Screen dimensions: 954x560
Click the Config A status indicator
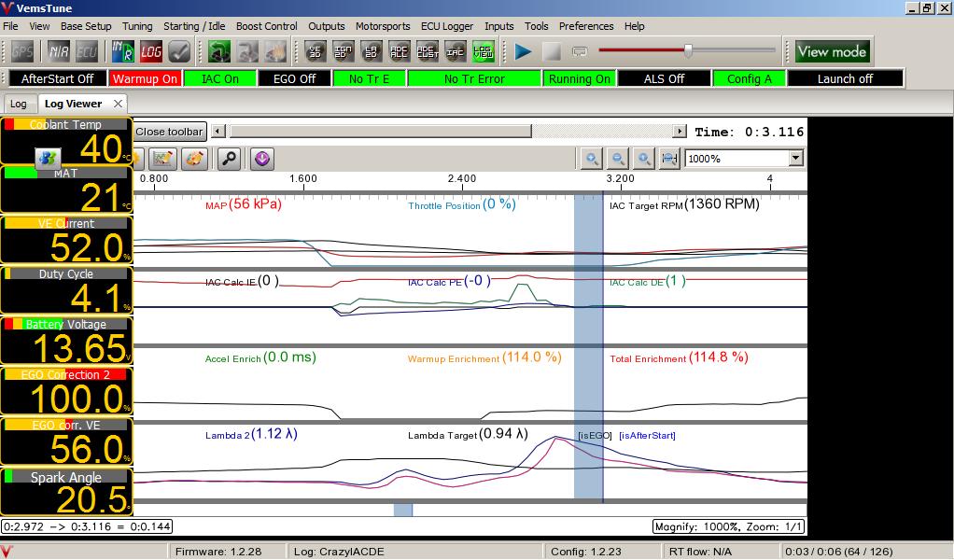[749, 78]
